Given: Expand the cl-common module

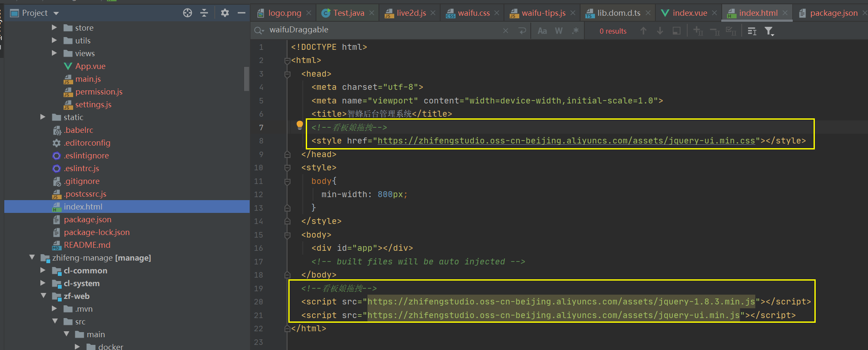Looking at the screenshot, I should 43,270.
